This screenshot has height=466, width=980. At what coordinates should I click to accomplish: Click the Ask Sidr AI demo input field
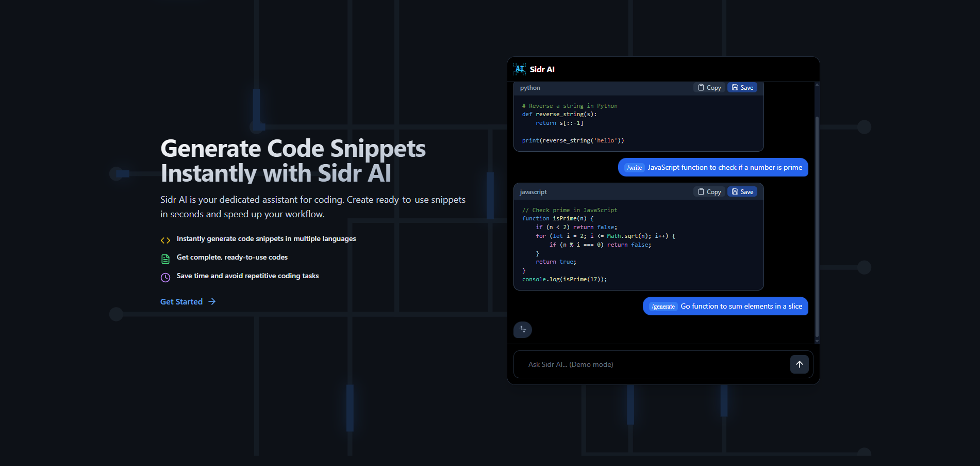pos(644,364)
